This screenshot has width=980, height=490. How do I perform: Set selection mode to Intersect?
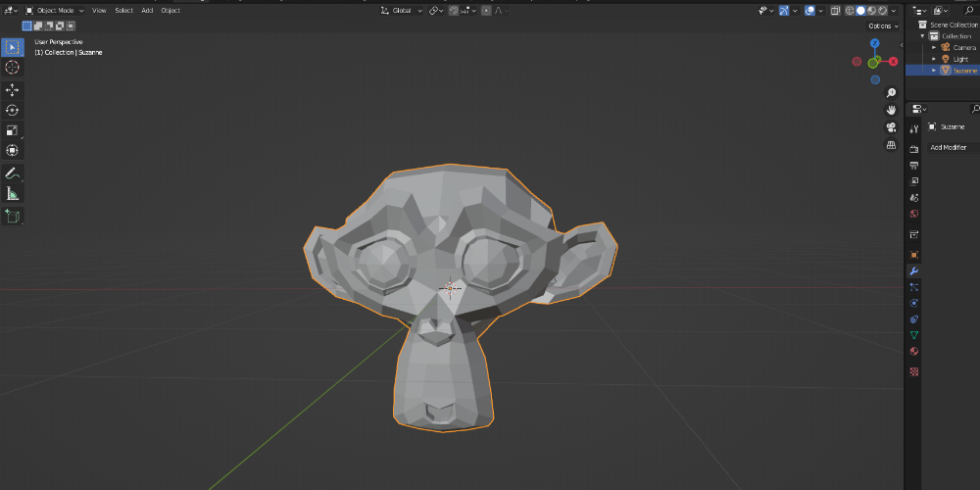point(71,25)
